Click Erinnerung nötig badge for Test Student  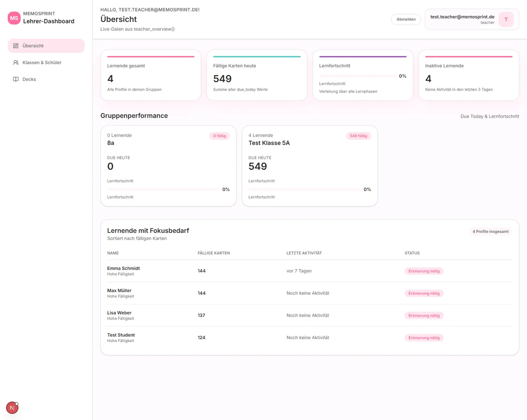coord(424,337)
